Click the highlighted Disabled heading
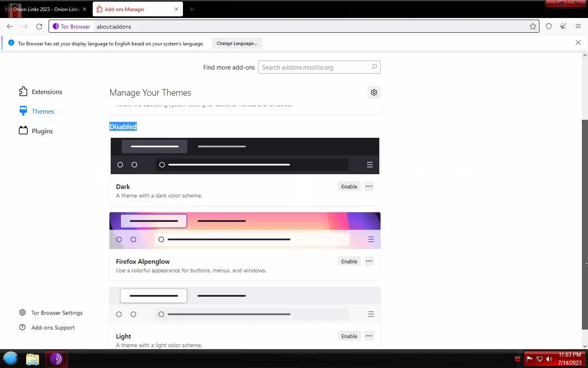This screenshot has height=368, width=588. coord(123,127)
